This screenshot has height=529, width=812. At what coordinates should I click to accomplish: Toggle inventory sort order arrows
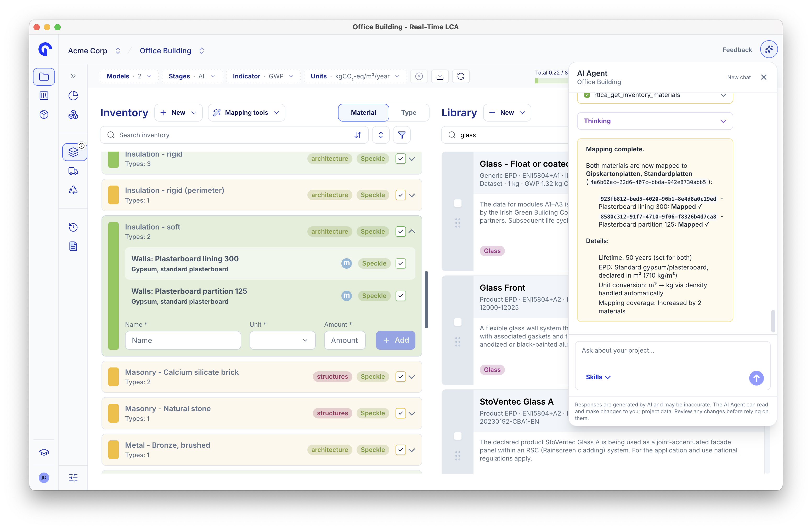point(358,135)
